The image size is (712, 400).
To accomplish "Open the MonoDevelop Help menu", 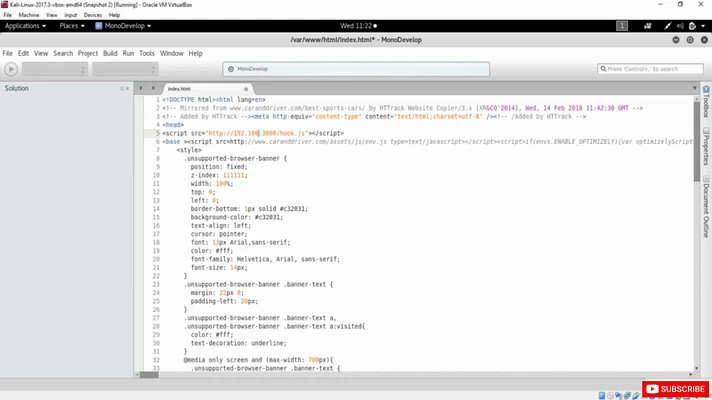I will click(x=195, y=53).
